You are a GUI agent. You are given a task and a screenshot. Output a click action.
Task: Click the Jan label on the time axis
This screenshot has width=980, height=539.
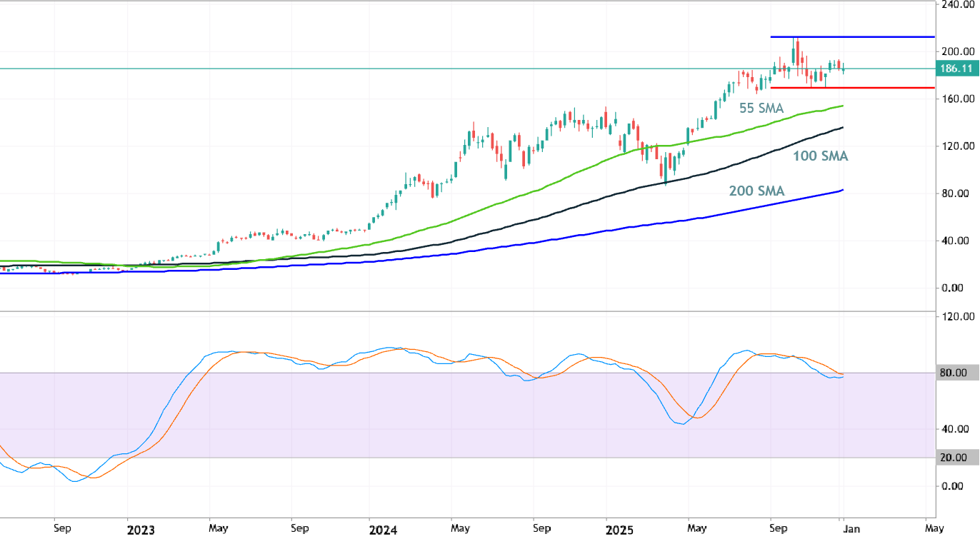tap(851, 528)
